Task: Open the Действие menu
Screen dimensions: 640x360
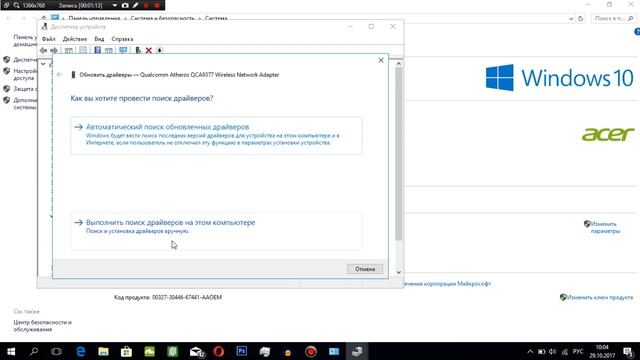Action: (75, 39)
